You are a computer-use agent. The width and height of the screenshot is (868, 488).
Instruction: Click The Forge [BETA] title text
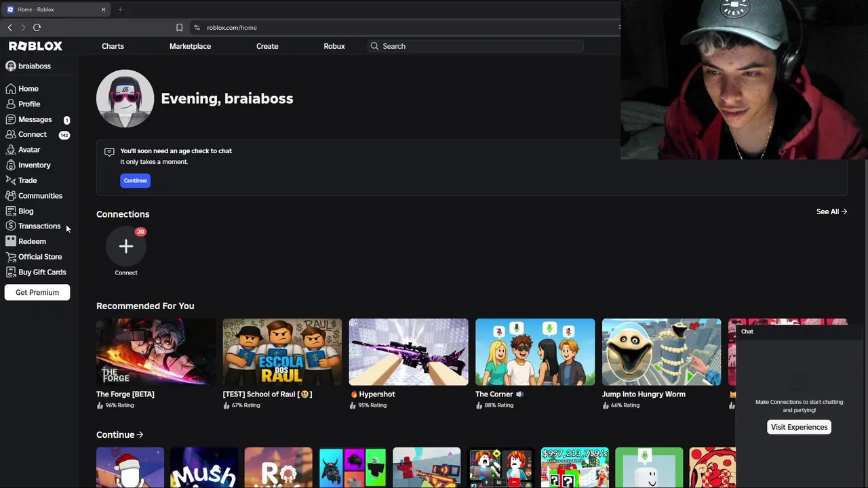pos(125,394)
